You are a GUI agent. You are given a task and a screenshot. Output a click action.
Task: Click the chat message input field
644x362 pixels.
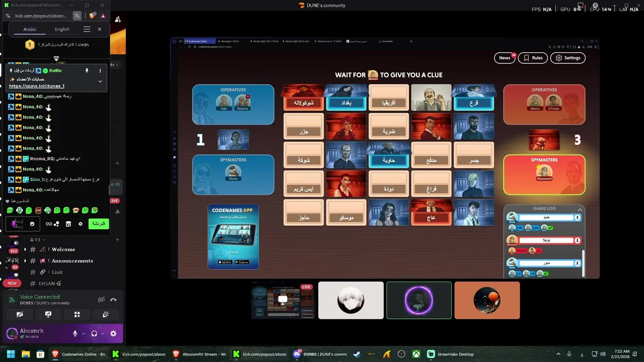coord(22,224)
